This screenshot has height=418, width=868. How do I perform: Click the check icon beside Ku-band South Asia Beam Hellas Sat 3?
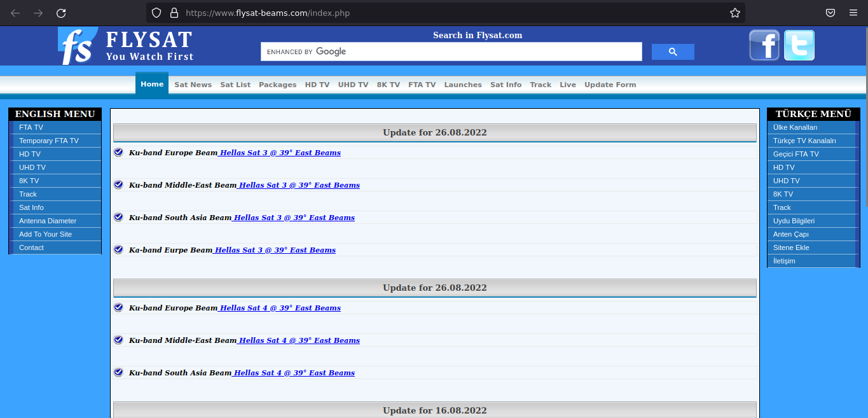(x=118, y=217)
